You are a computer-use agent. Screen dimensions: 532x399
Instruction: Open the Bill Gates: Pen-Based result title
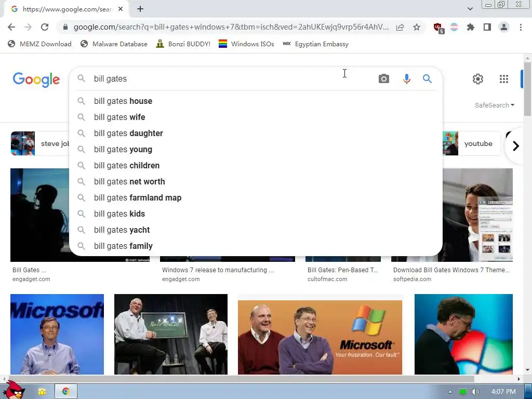pyautogui.click(x=343, y=270)
